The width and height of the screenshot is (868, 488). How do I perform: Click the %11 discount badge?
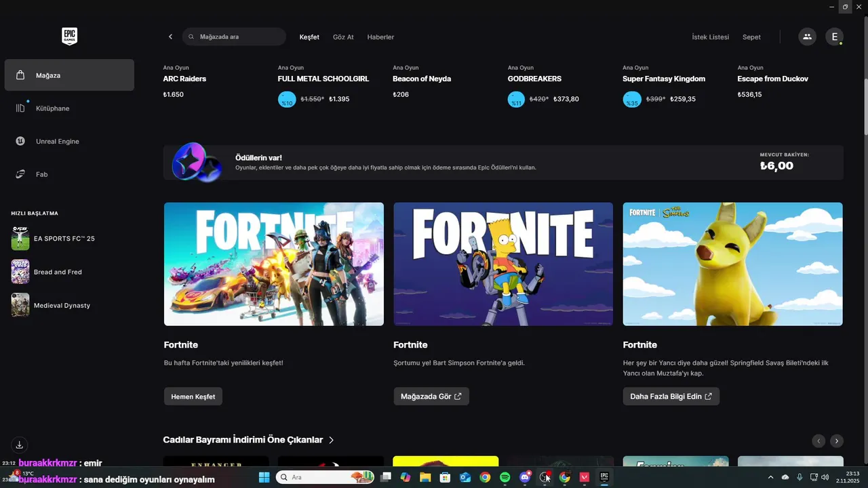pos(517,100)
